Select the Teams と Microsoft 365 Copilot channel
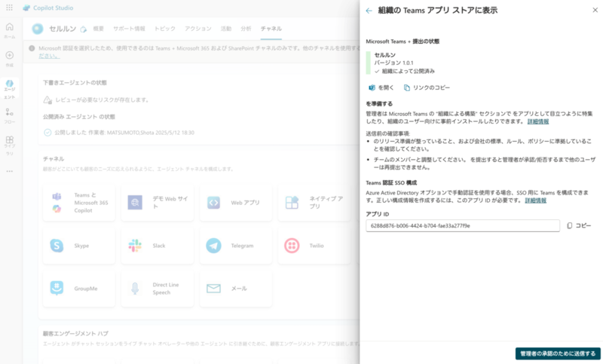Viewport: 603px width, 364px height. coord(79,203)
